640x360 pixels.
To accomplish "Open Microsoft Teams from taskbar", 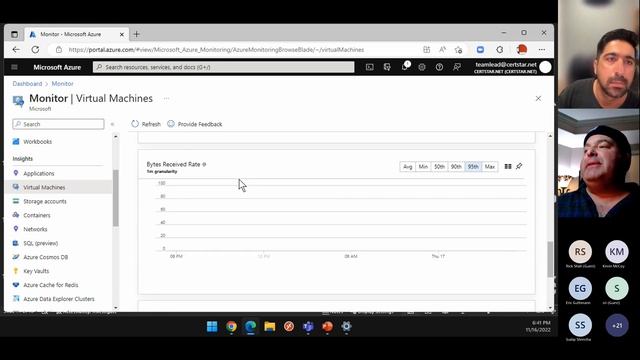I will (308, 327).
